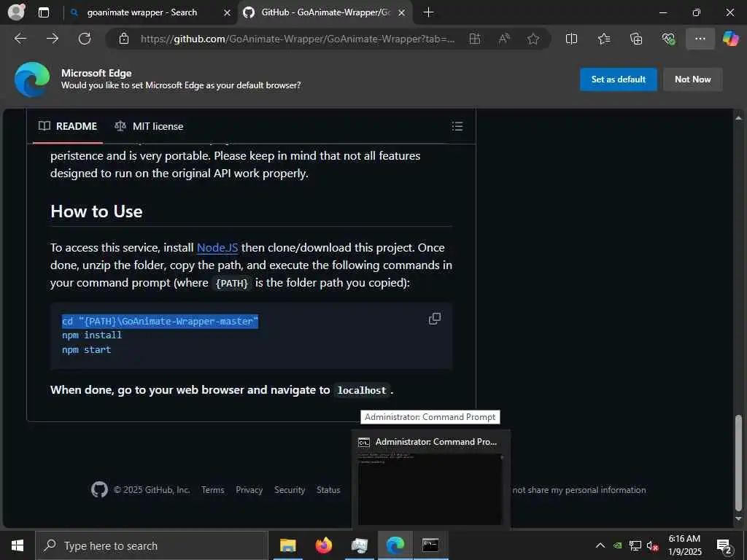Open Do not share personal information link
The height and width of the screenshot is (560, 747).
pos(579,489)
